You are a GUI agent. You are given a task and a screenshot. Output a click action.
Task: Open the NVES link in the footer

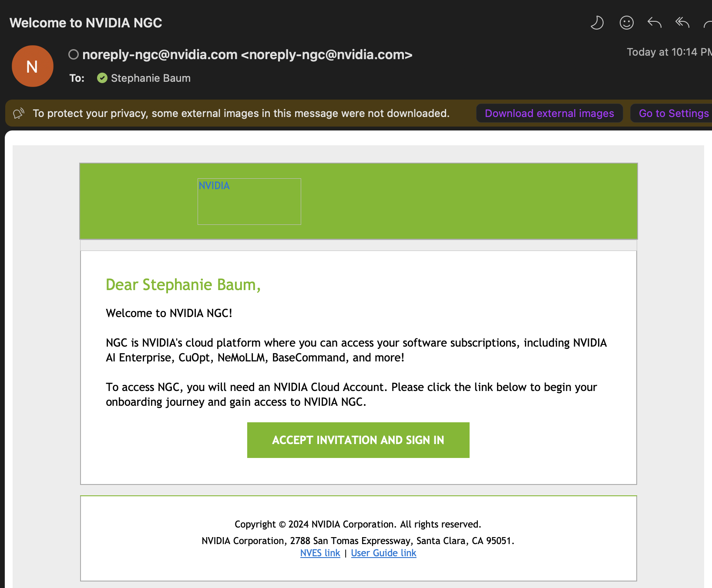pyautogui.click(x=320, y=553)
